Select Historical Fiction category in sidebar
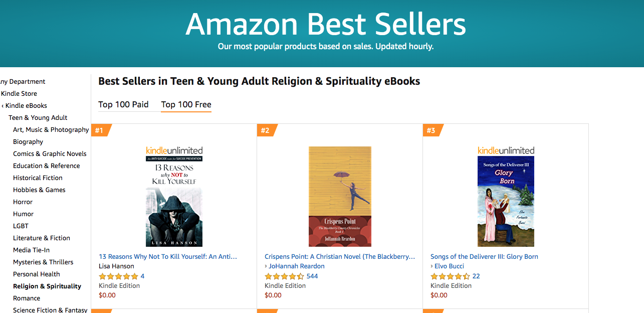 click(38, 178)
